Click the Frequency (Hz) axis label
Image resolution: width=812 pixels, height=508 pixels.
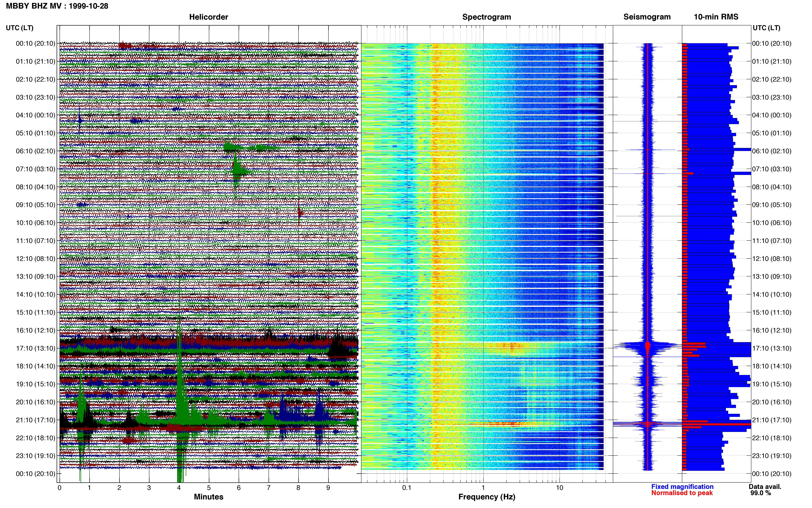[x=487, y=497]
